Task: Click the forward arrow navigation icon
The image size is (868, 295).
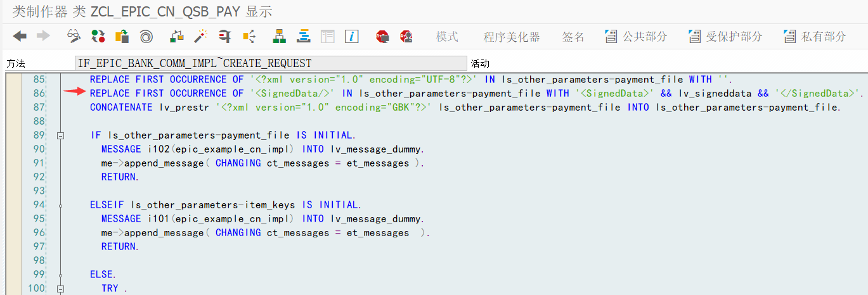Action: (43, 37)
